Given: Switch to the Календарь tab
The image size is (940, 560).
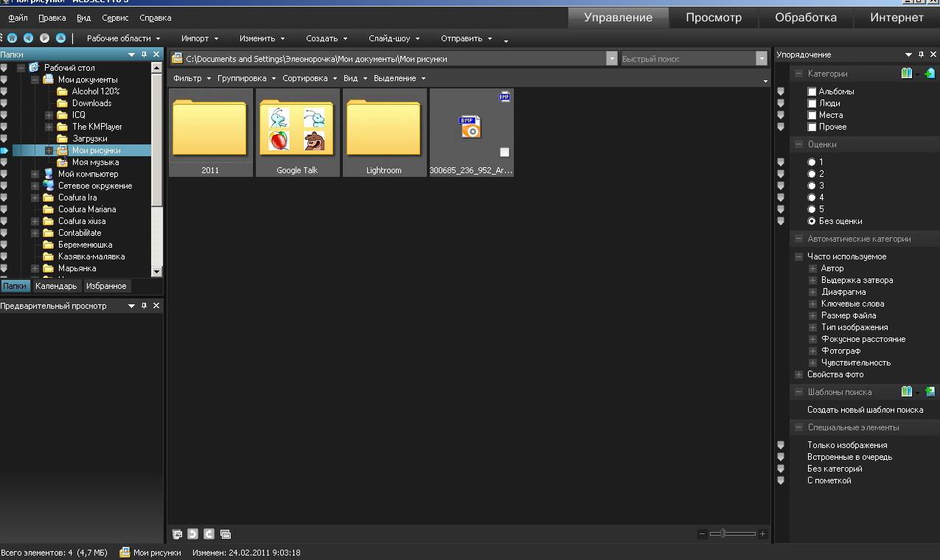Looking at the screenshot, I should [x=56, y=286].
